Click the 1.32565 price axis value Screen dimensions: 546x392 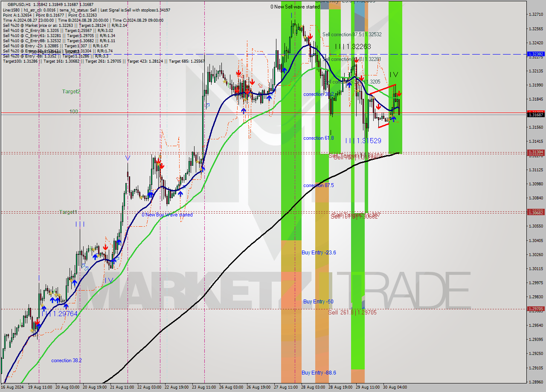(x=535, y=29)
